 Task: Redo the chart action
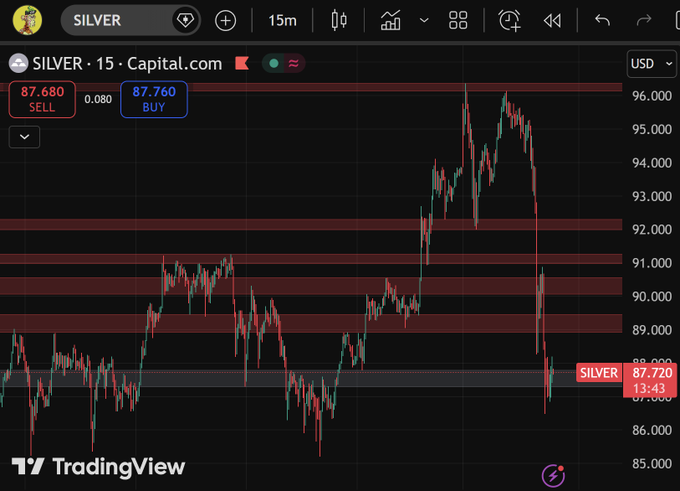pos(643,20)
